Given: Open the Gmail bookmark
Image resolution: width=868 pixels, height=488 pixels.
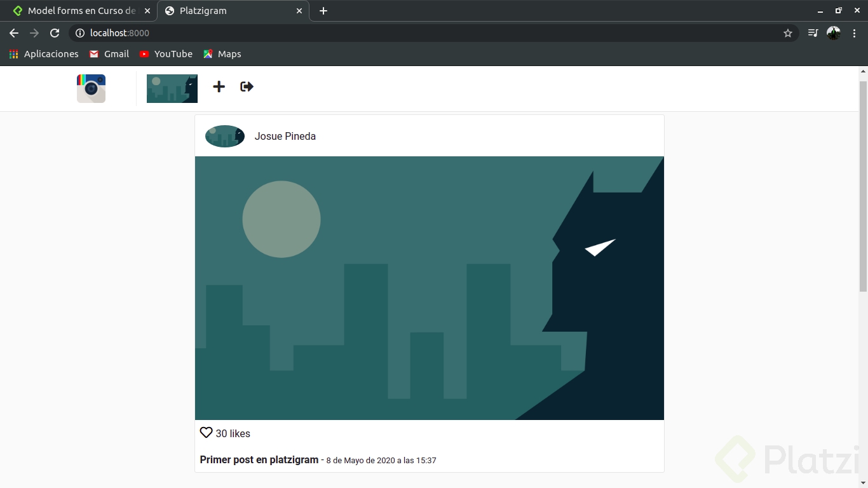Looking at the screenshot, I should pyautogui.click(x=109, y=54).
